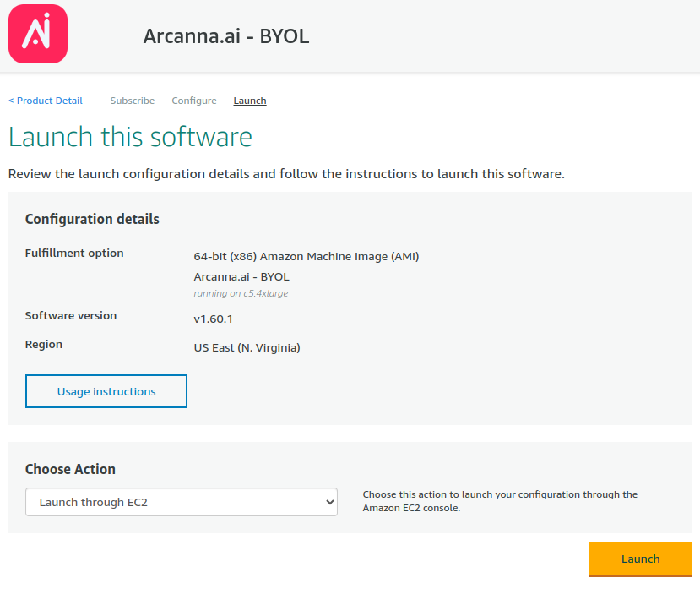Click the 64-bit (x86) Amazon Machine Image text
Viewport: 700px width, 589px height.
coord(307,257)
